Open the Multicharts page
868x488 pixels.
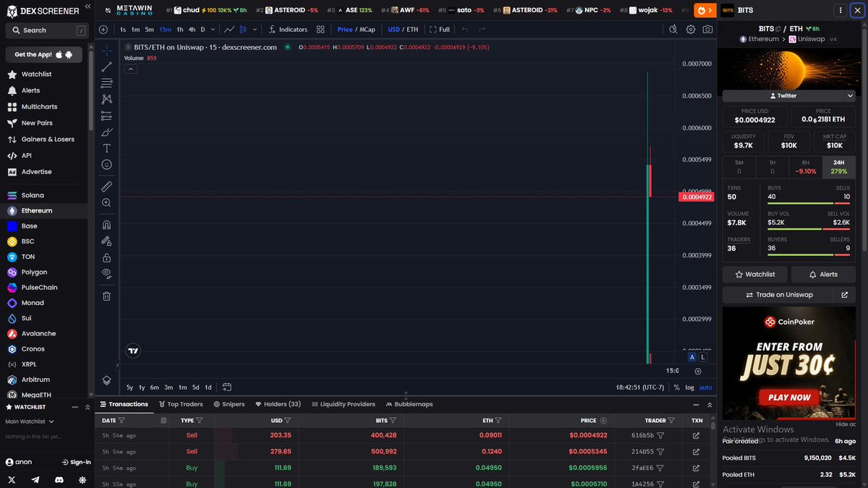[x=39, y=106]
